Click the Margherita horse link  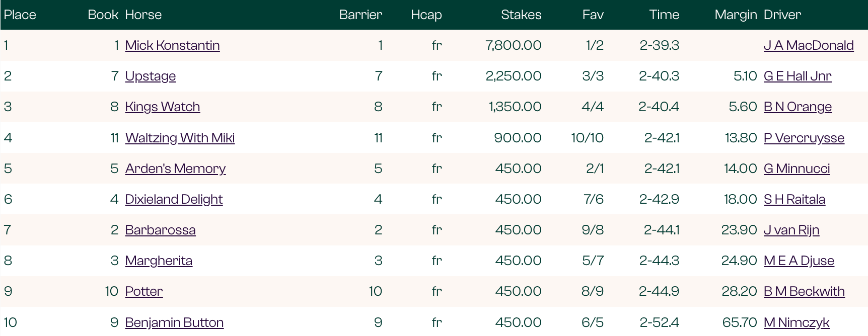pyautogui.click(x=159, y=261)
